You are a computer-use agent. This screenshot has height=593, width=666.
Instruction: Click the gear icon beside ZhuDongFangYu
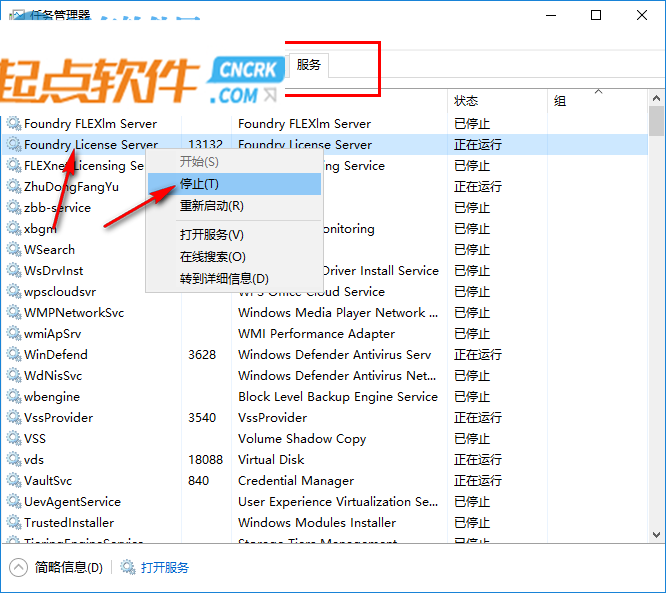pos(14,186)
